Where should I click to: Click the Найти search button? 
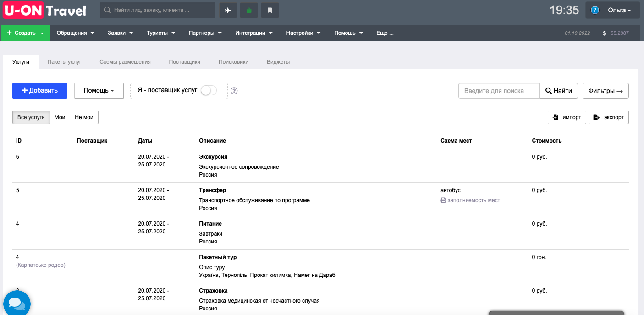(x=559, y=91)
